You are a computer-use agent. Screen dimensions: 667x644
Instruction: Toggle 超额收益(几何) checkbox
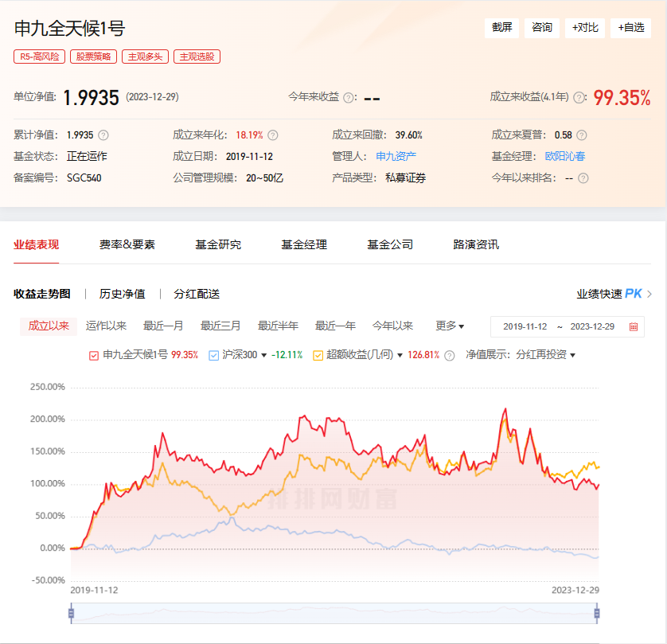point(318,356)
